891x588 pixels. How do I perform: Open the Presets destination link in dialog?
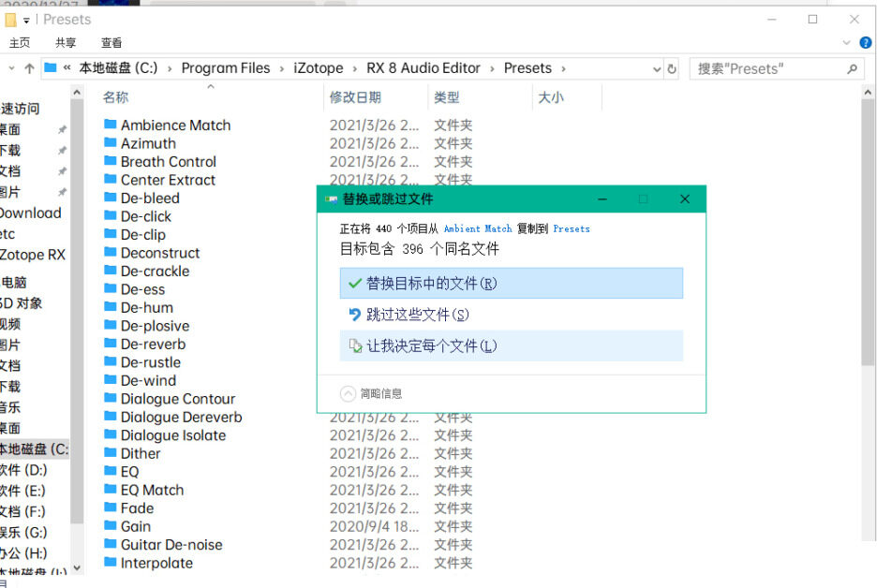[572, 228]
